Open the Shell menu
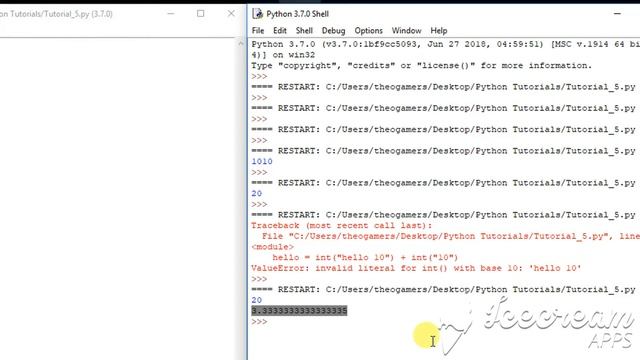Screen dimensions: 640x360 [304, 31]
